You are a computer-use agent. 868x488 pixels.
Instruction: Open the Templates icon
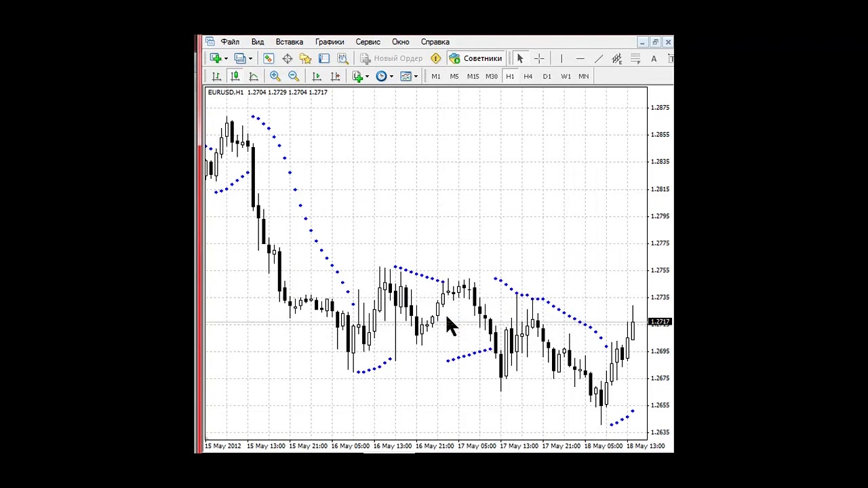[x=406, y=77]
